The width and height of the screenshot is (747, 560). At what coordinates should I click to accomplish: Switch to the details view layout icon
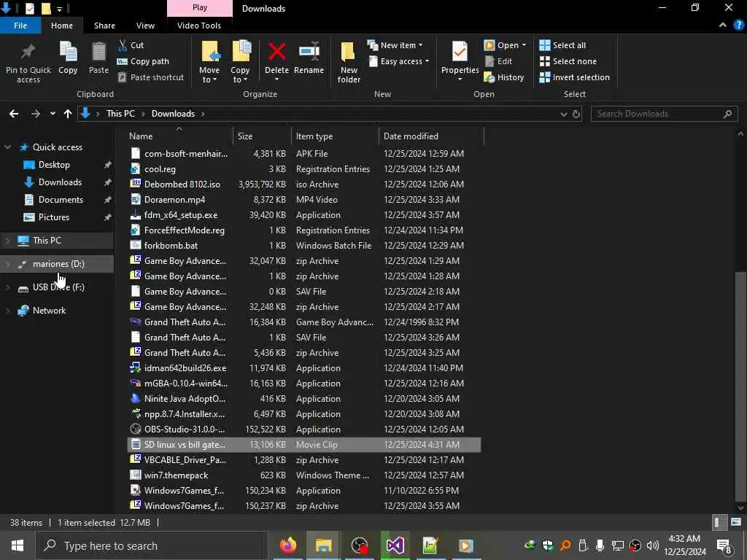pos(718,522)
